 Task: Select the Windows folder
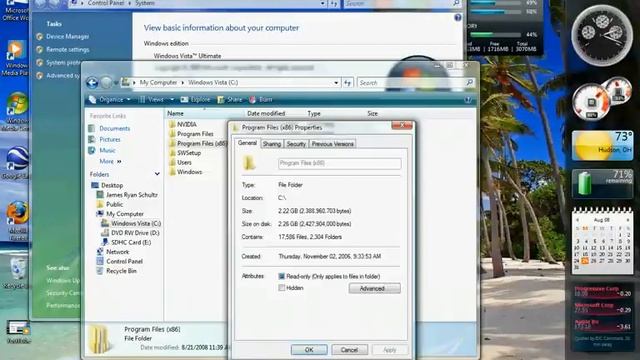click(x=185, y=172)
